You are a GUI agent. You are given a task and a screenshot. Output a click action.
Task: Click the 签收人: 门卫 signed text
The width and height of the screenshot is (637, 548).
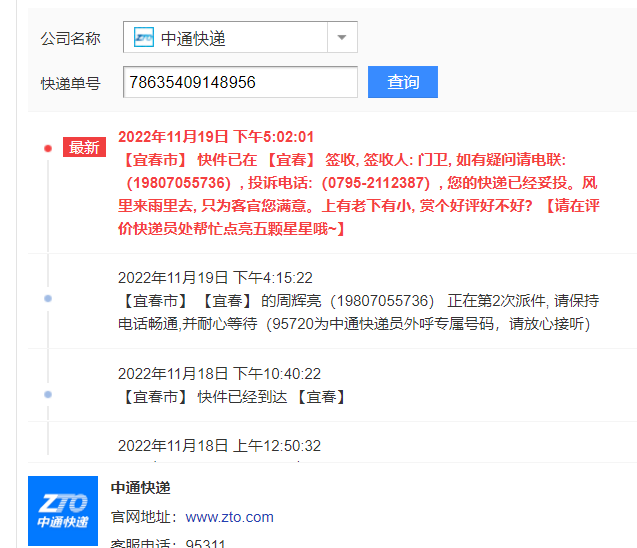pos(406,160)
